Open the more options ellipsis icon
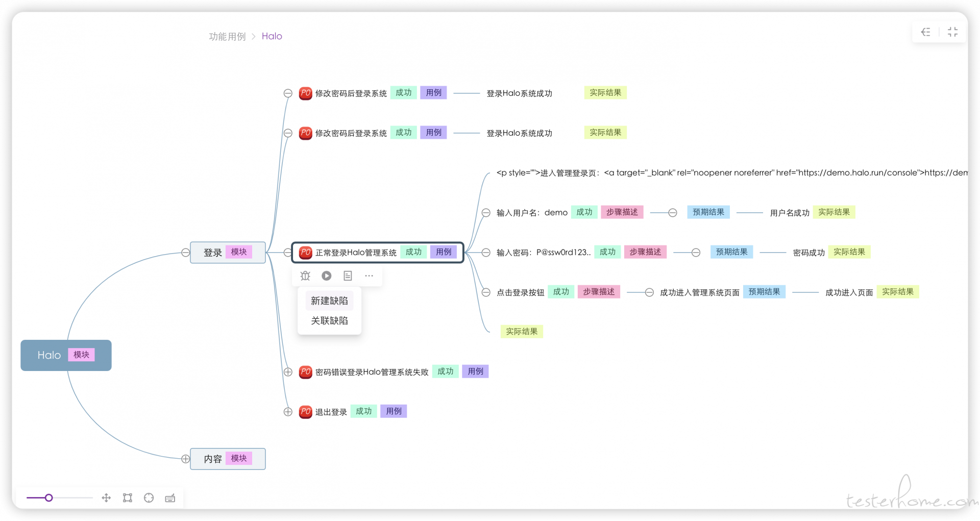Screen dimensions: 980x521 [369, 276]
